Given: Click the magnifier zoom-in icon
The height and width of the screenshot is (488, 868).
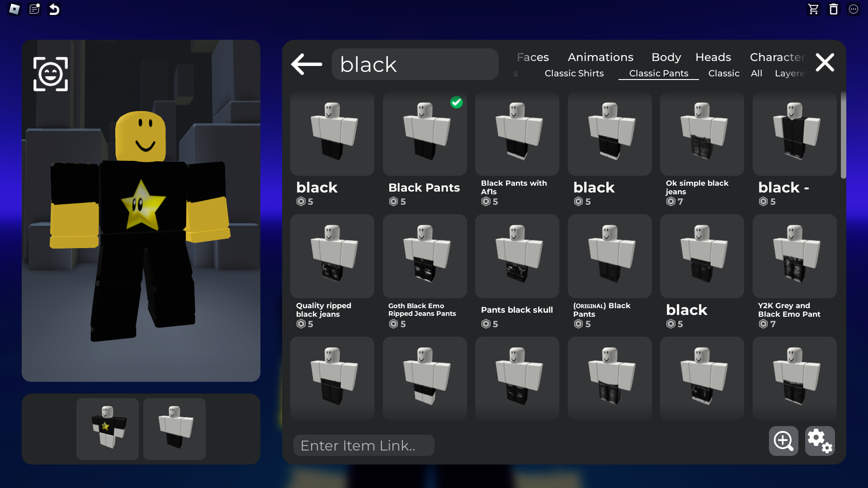Looking at the screenshot, I should point(783,441).
